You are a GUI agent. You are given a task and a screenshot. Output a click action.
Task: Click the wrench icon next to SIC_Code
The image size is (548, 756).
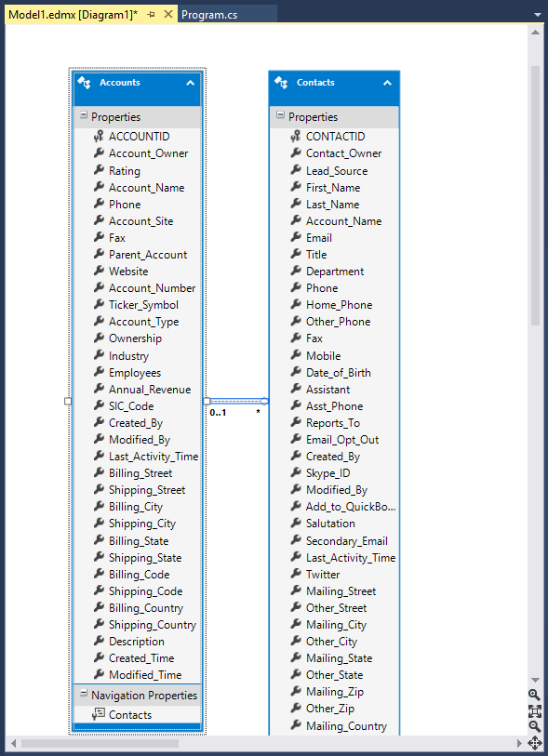coord(99,405)
